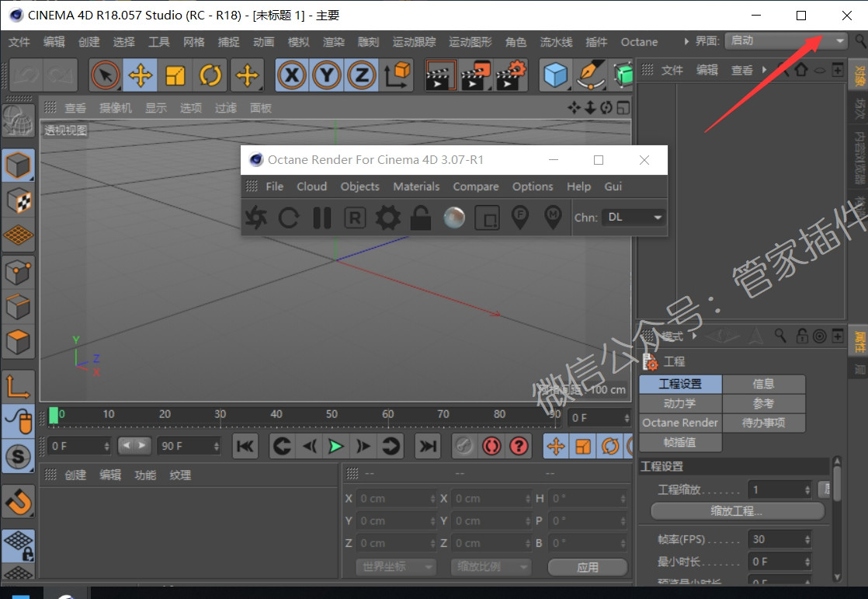Screen dimensions: 868x599
Task: Open the Octane menu in main menu bar
Action: click(x=640, y=41)
